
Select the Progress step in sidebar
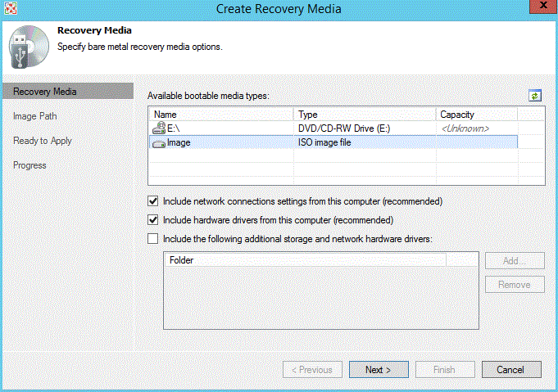point(29,165)
